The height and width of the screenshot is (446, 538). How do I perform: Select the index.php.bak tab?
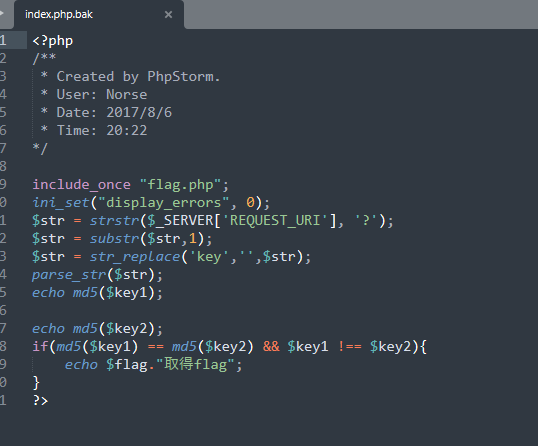point(99,15)
